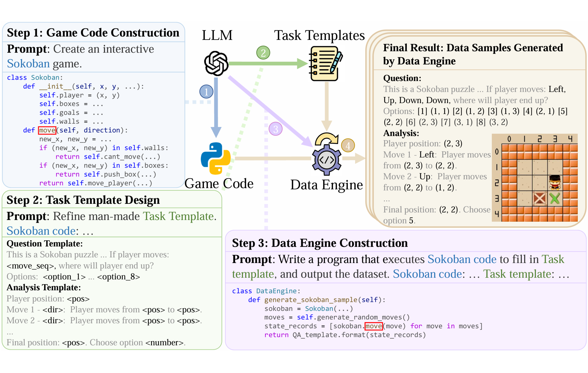Click the LLM ChatGPT logo icon

(216, 64)
